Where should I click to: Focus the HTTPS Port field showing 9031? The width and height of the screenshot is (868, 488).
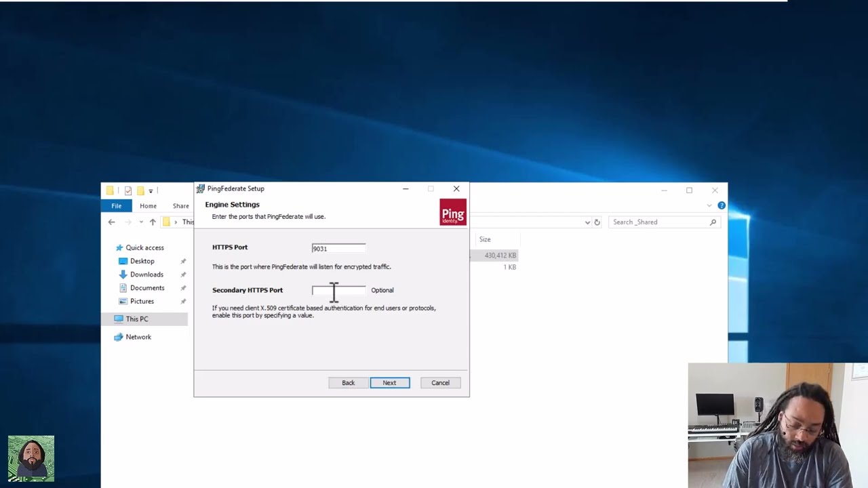(x=338, y=248)
